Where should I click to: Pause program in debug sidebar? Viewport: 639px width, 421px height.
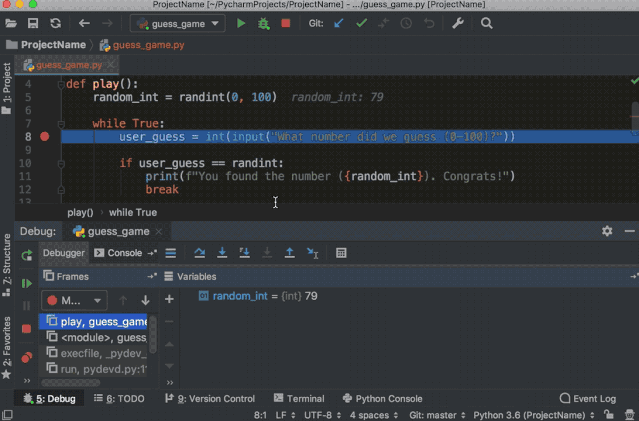(27, 306)
